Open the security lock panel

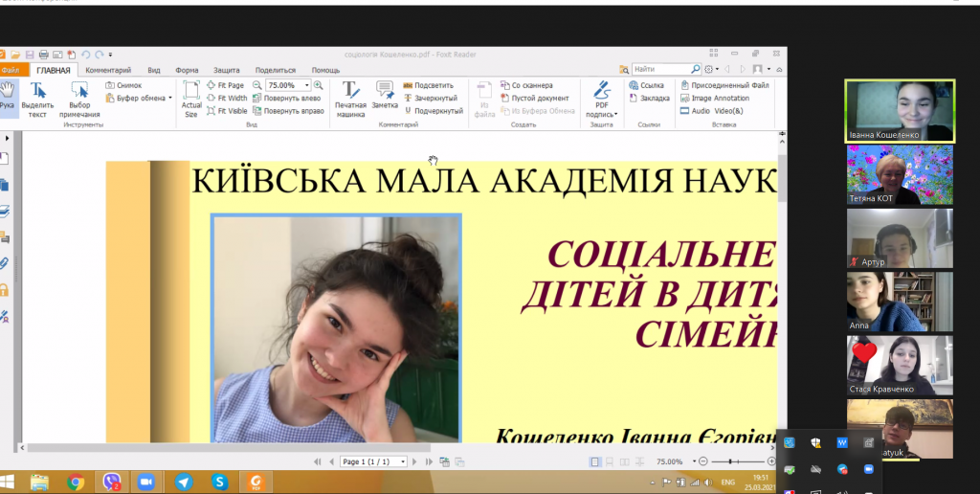pyautogui.click(x=4, y=290)
